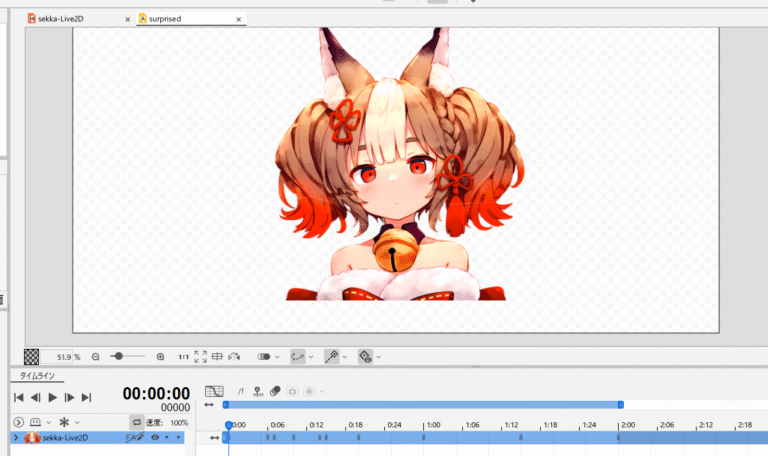The height and width of the screenshot is (456, 768).
Task: Set view to 1:1 actual size
Action: (183, 357)
